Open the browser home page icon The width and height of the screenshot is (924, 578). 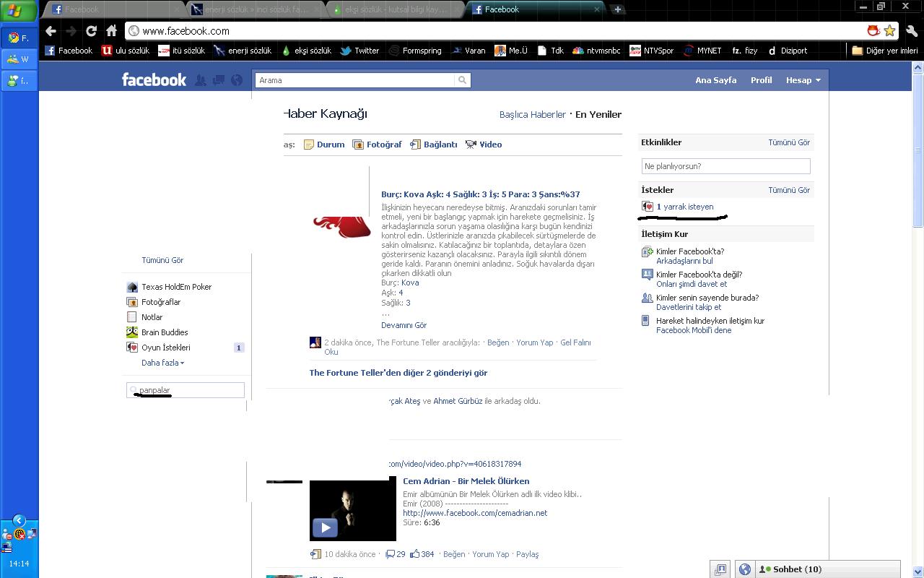point(111,31)
